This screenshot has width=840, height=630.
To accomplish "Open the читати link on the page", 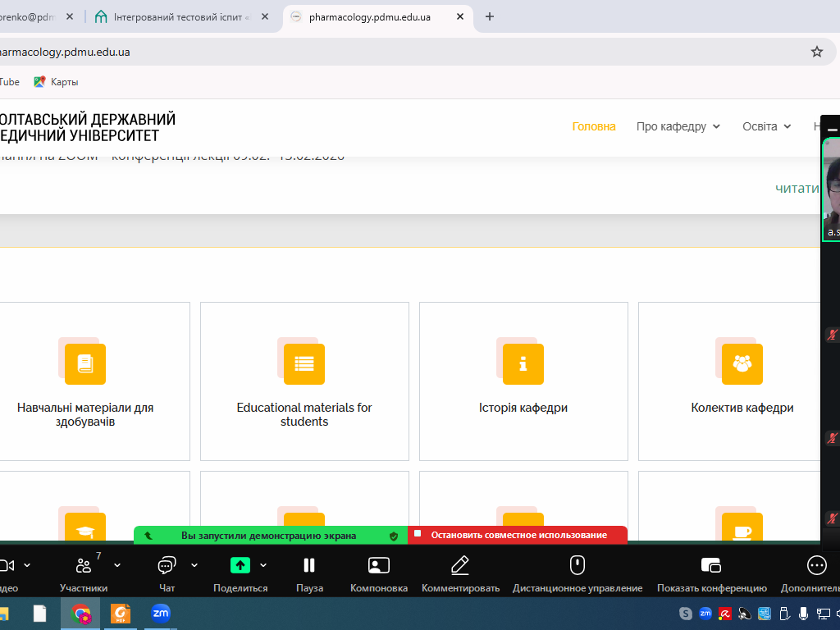I will click(x=797, y=189).
